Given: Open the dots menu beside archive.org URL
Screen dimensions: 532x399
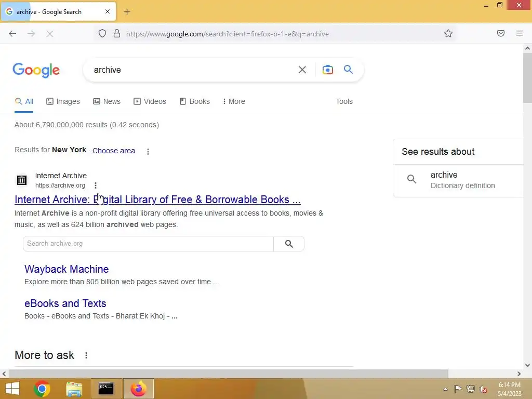Looking at the screenshot, I should (x=96, y=185).
